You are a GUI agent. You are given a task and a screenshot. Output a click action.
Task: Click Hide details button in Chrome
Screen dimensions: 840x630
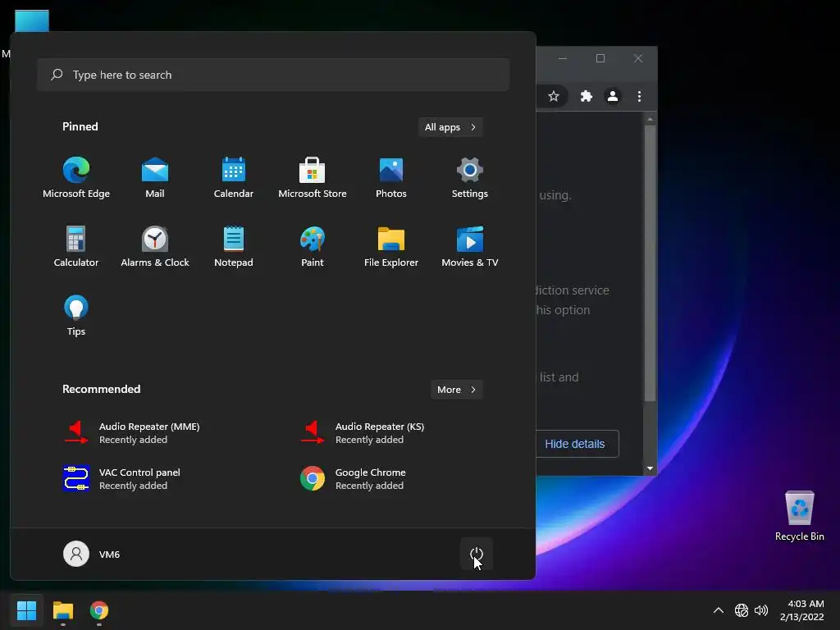(575, 444)
